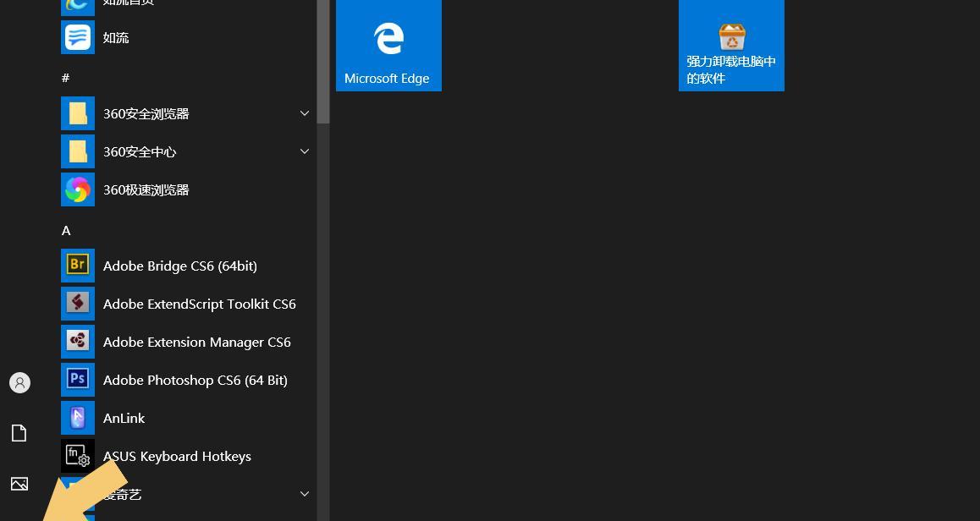Open the 强力卸载电脑中的软件 tile
The height and width of the screenshot is (521, 980).
(x=731, y=45)
